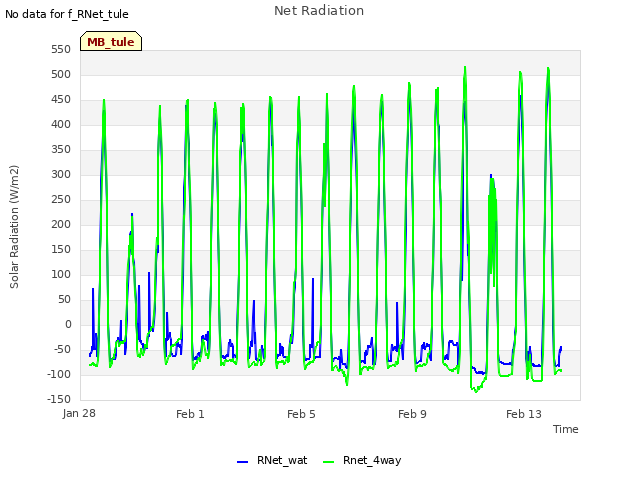This screenshot has width=640, height=480.
Task: Click the -50 y-axis tick value
Action: [60, 349]
